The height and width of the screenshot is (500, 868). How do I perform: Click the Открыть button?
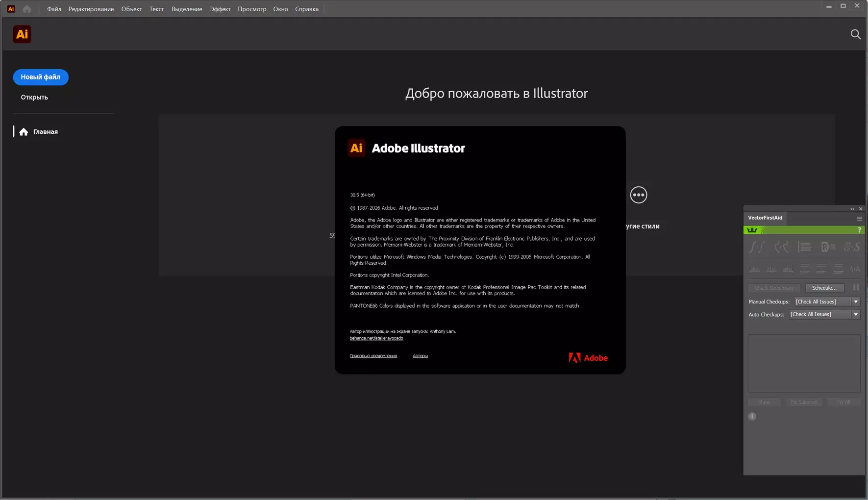point(34,97)
